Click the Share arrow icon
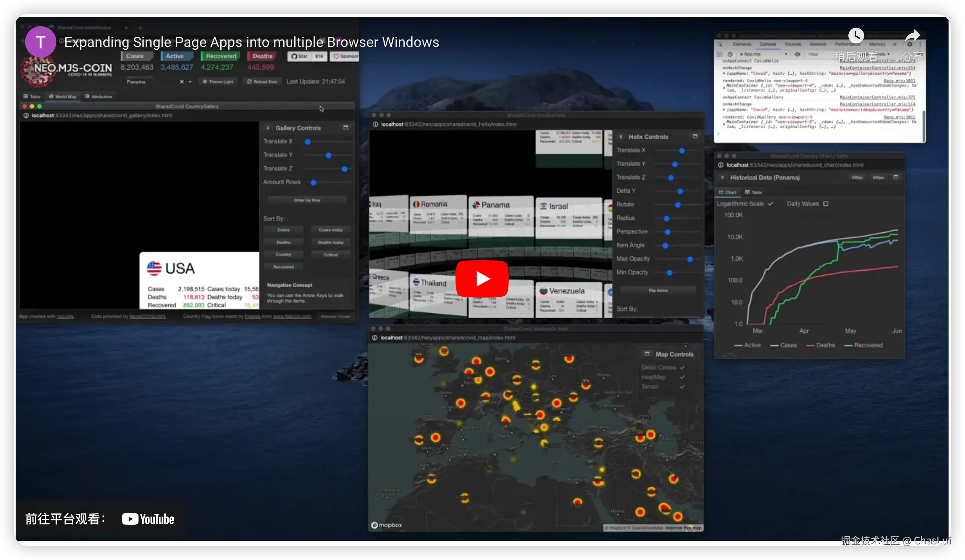 pos(912,37)
